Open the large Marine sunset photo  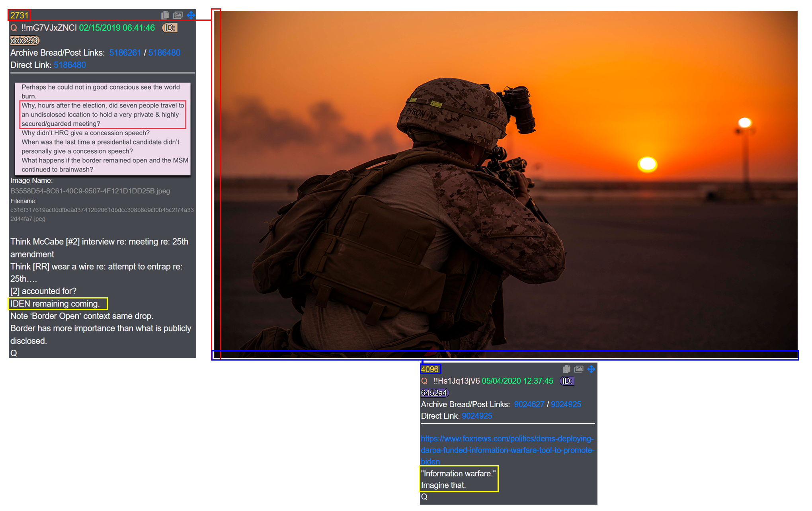506,184
